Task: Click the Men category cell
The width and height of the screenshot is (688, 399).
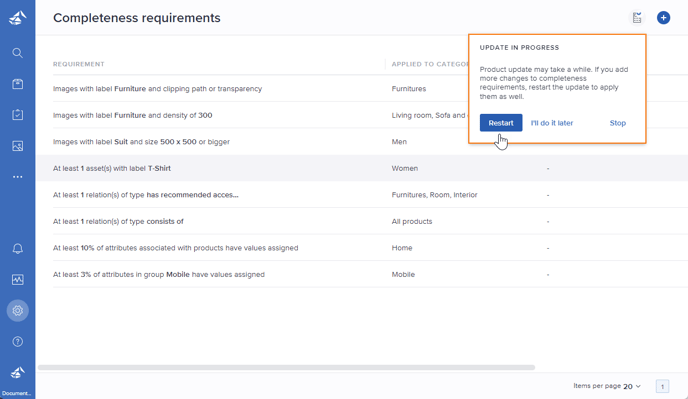Action: pyautogui.click(x=399, y=142)
